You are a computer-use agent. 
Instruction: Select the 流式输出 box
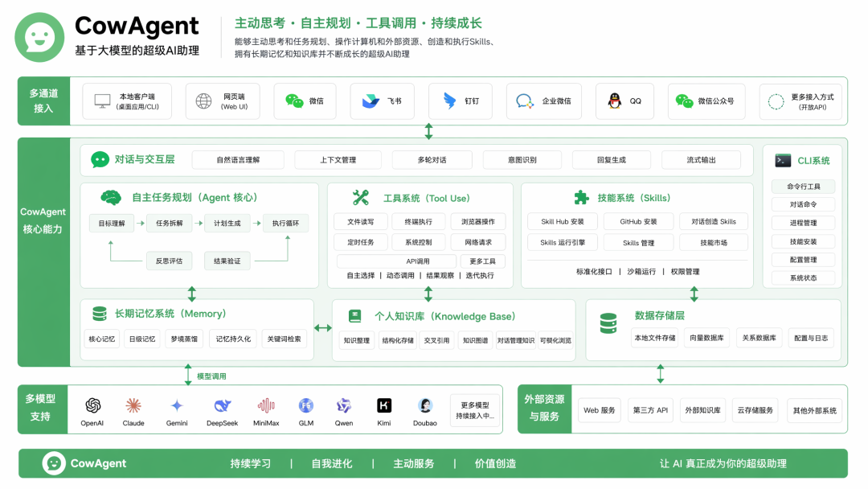tap(701, 160)
